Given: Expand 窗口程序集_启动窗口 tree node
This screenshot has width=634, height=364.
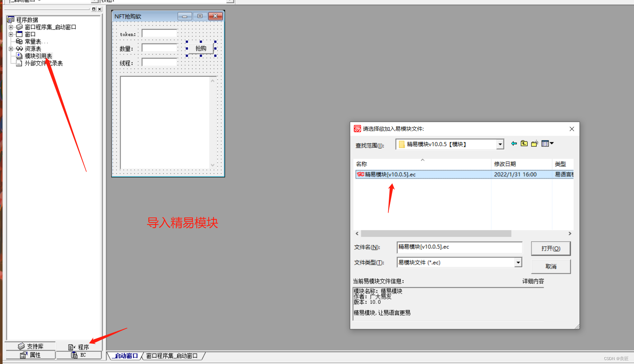Looking at the screenshot, I should [x=11, y=27].
